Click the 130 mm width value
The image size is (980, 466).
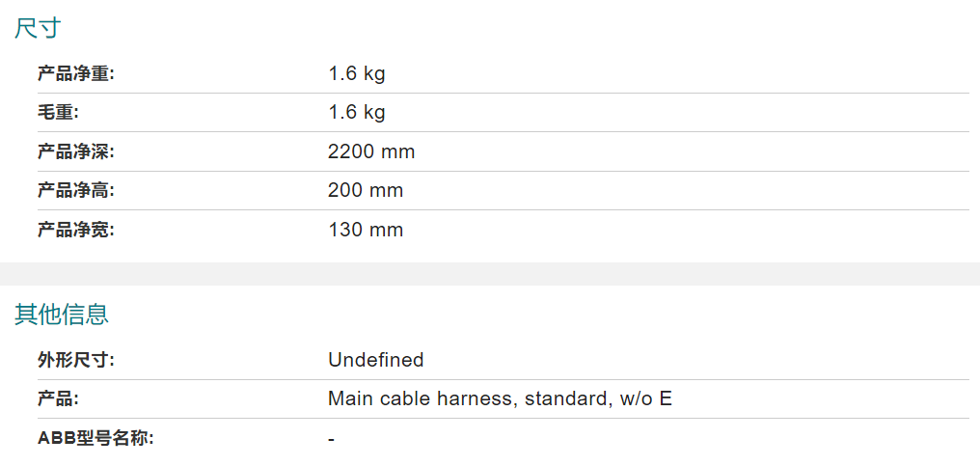point(366,230)
